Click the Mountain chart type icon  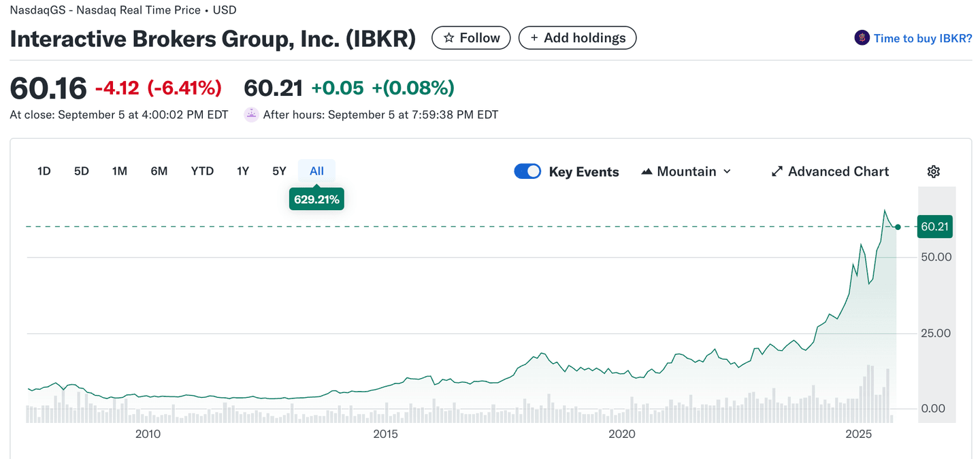pos(647,171)
